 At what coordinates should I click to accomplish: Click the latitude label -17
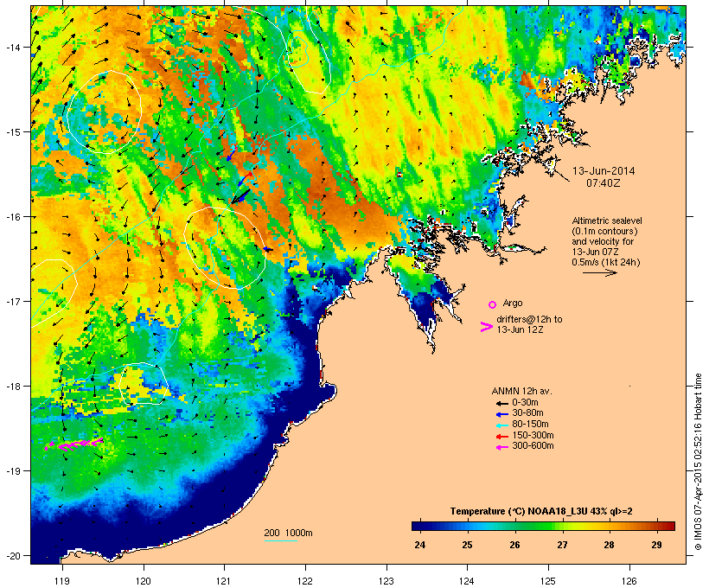[x=12, y=301]
